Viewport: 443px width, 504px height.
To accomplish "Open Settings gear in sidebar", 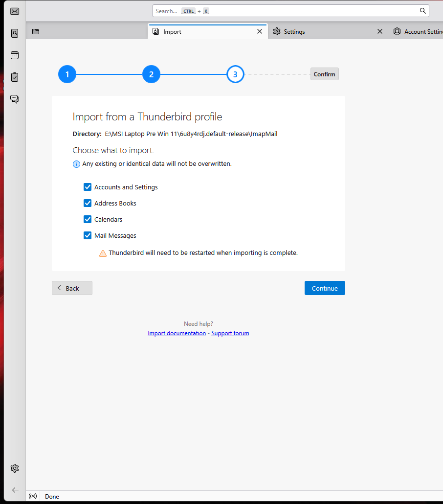I will click(x=15, y=468).
